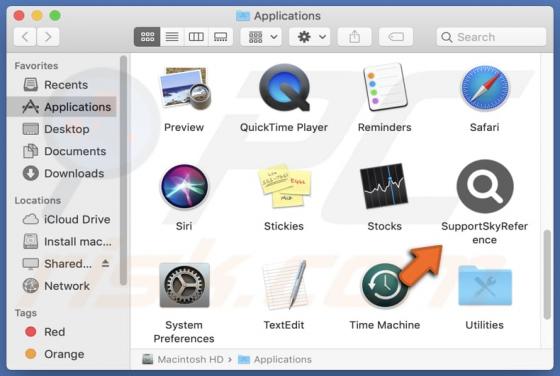Close the Finder window

(19, 16)
